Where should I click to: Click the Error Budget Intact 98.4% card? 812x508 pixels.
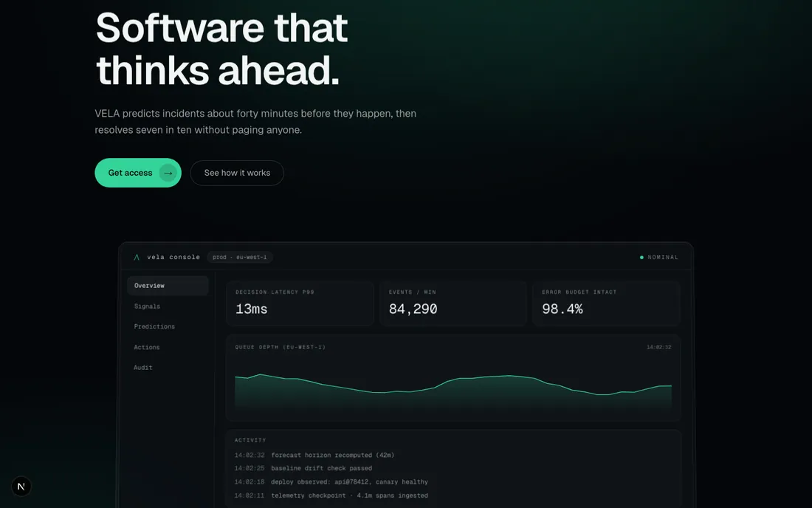pyautogui.click(x=606, y=303)
